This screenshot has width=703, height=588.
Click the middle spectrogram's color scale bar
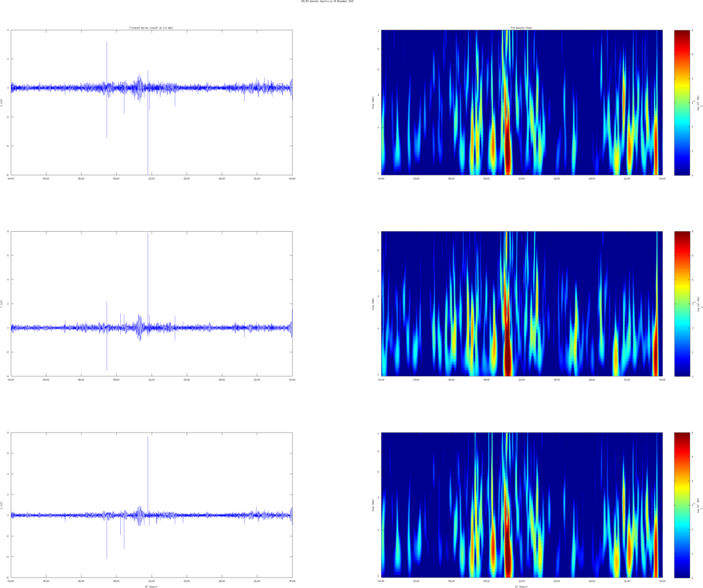coord(682,304)
